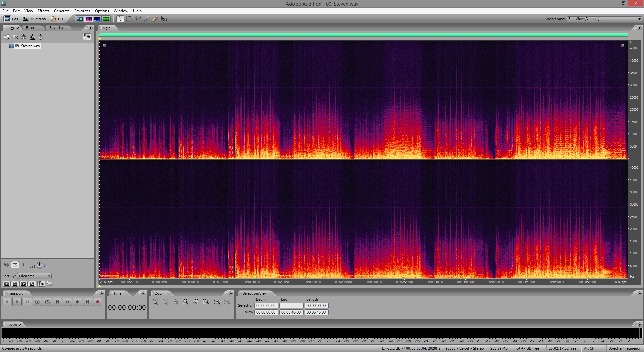Toggle Loop Play in Files panel
The width and height of the screenshot is (644, 352).
pyautogui.click(x=15, y=265)
